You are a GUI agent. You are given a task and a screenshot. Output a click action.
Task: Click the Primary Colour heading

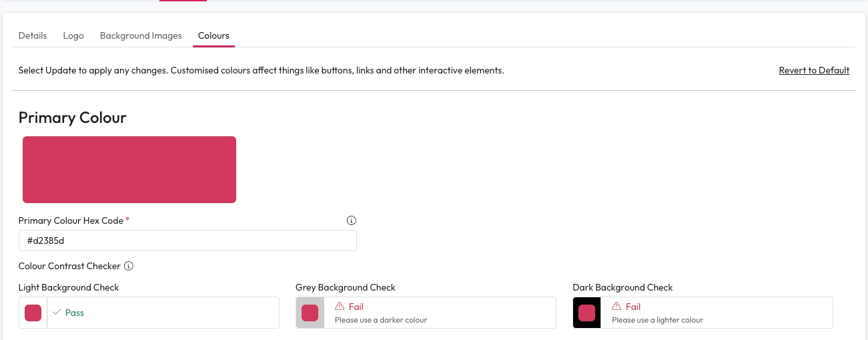[x=73, y=118]
